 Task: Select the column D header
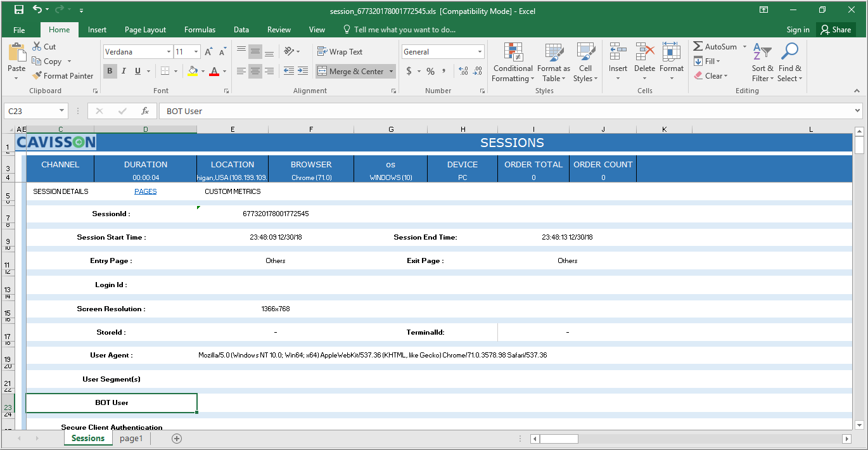click(x=146, y=129)
